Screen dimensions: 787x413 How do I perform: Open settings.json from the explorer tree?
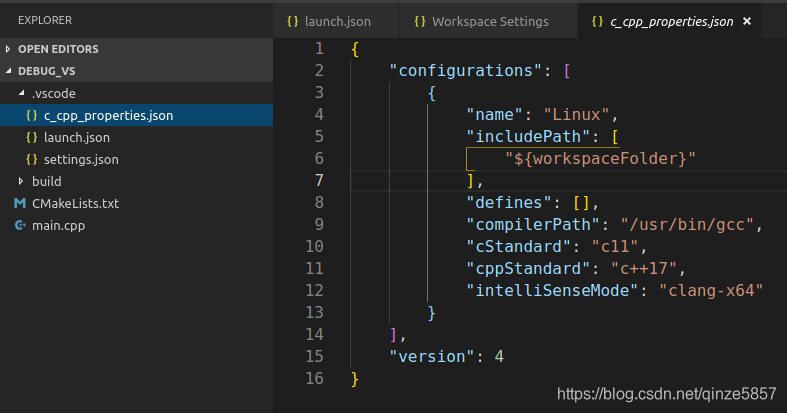point(137,160)
